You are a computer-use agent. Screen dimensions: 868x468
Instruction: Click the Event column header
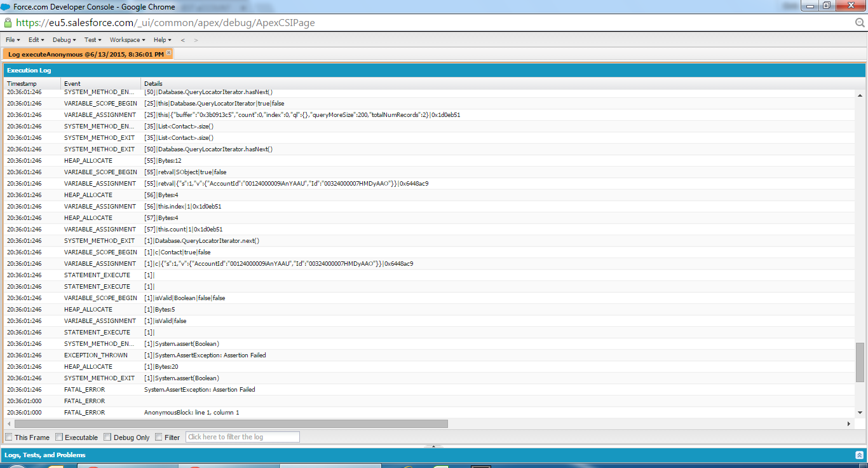(x=101, y=83)
